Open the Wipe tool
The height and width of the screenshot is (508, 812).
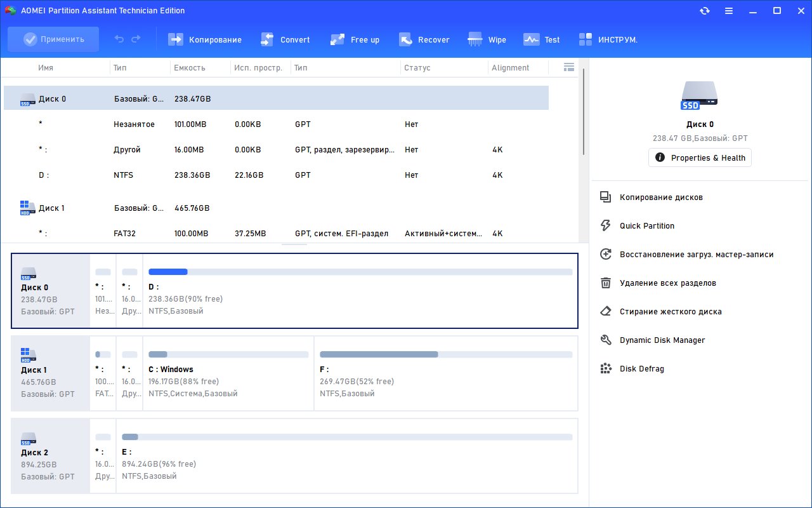click(487, 39)
